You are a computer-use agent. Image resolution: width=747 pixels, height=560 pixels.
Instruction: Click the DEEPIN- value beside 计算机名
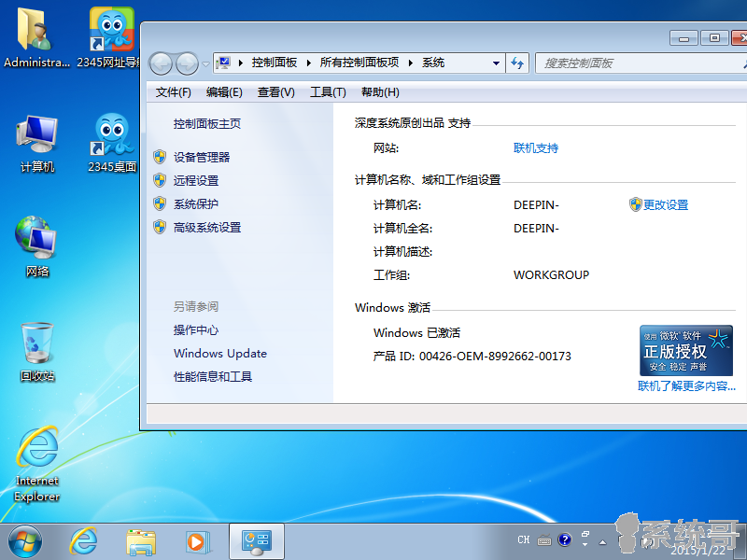pyautogui.click(x=536, y=205)
